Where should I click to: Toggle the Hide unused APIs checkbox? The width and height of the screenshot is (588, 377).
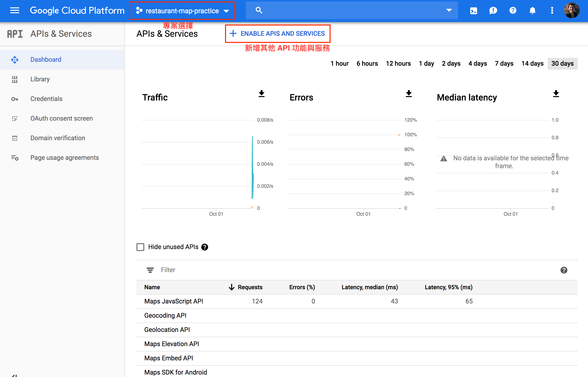coord(140,247)
